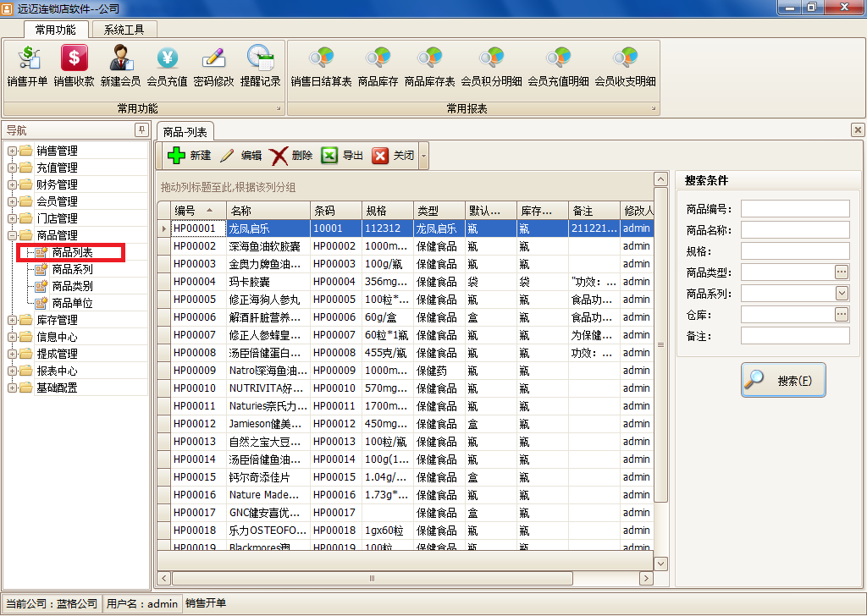867x616 pixels.
Task: Click the green plus 新建 toolbar button
Action: (x=189, y=156)
